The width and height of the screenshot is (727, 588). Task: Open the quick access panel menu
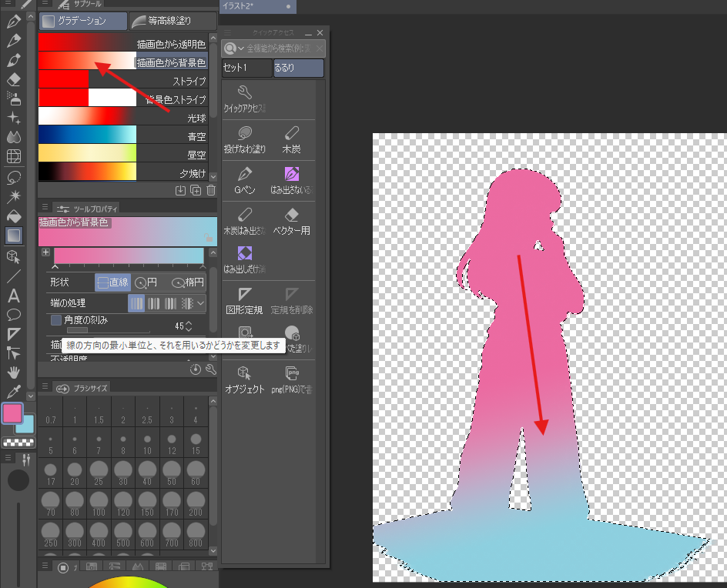pyautogui.click(x=228, y=33)
